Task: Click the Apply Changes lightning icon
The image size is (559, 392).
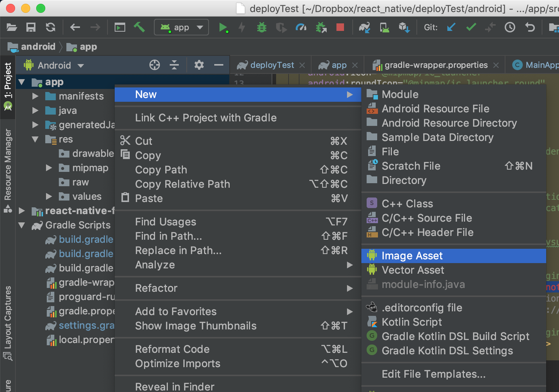Action: point(242,27)
